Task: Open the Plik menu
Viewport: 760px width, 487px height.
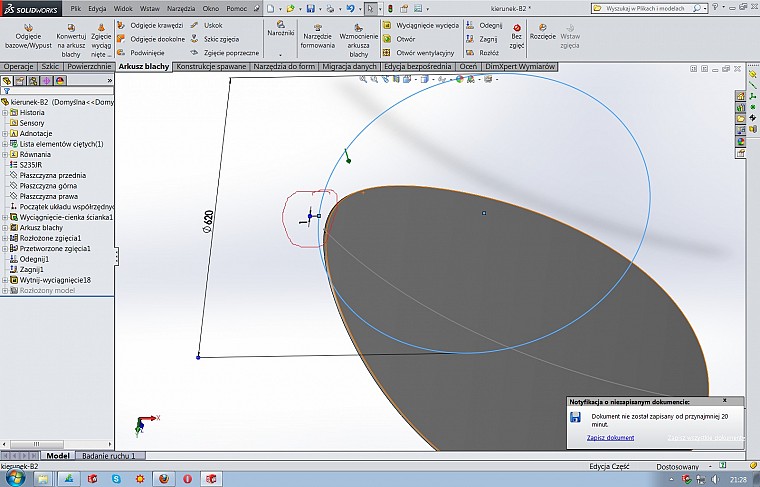Action: [76, 9]
